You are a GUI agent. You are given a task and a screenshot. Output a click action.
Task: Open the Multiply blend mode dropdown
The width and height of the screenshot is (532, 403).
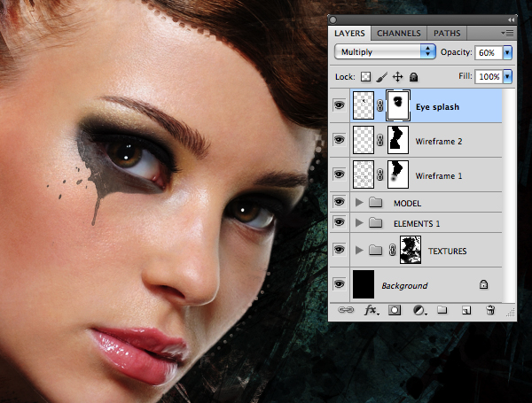coord(385,52)
